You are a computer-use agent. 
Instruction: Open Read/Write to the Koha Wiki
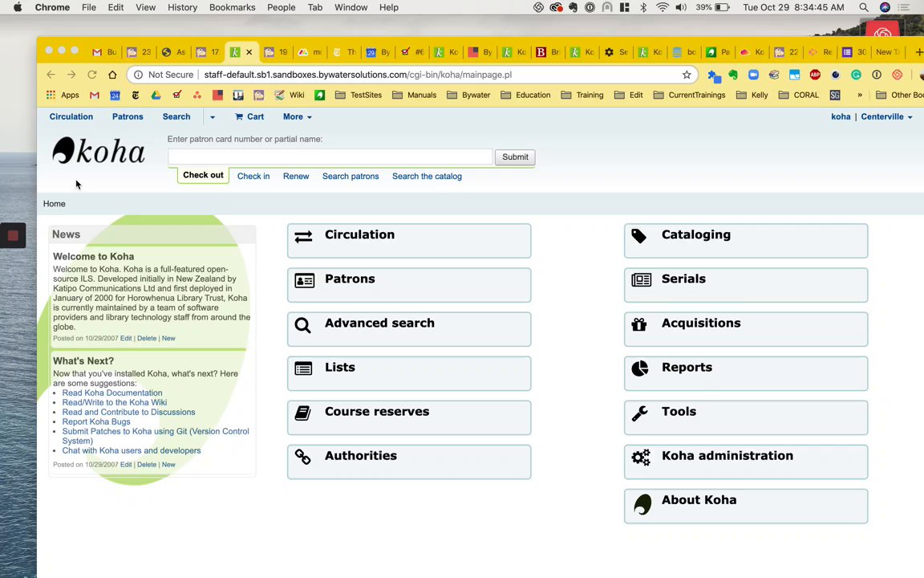coord(115,402)
